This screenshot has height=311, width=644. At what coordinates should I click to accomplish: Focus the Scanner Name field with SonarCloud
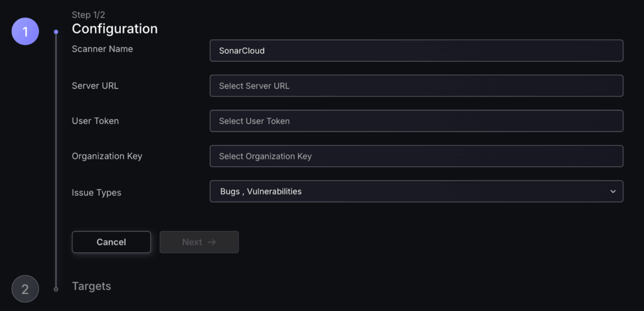point(416,50)
